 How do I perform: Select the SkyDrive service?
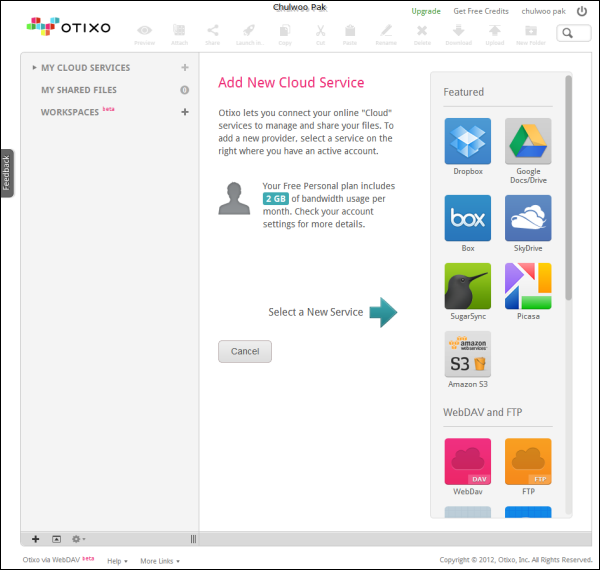click(528, 218)
